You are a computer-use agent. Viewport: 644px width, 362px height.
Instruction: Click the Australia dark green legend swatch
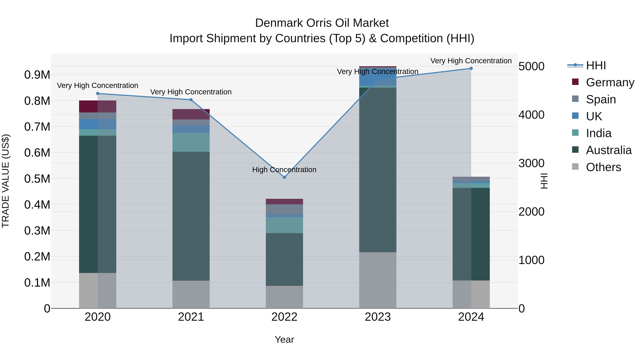pos(575,150)
